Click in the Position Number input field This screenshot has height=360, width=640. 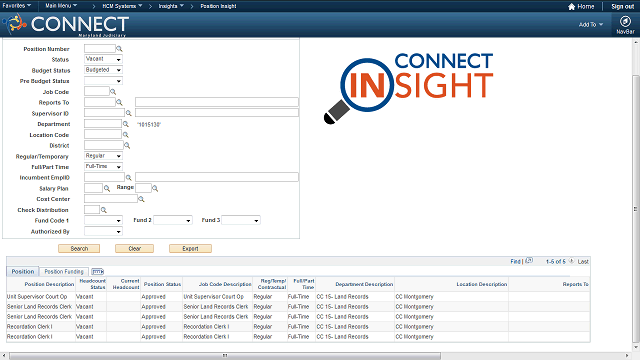pyautogui.click(x=100, y=49)
